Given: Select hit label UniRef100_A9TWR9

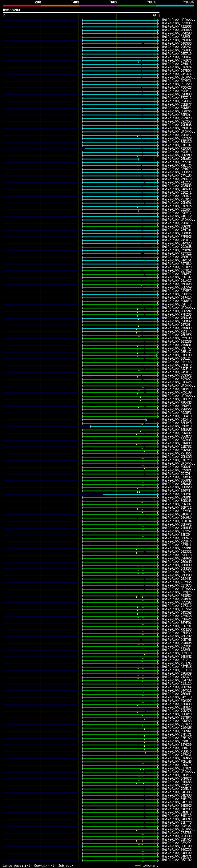Looking at the screenshot, I should [176, 267].
